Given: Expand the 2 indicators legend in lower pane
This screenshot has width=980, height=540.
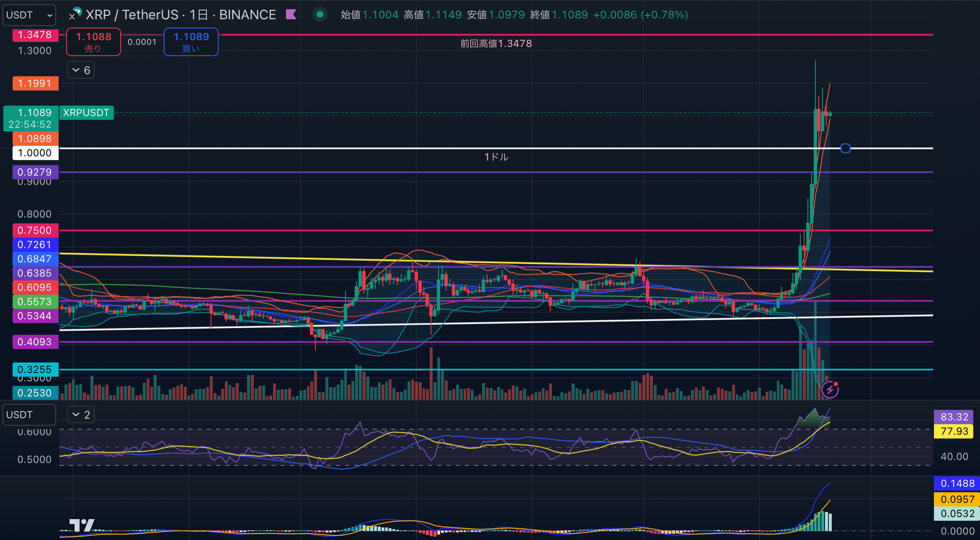Looking at the screenshot, I should 81,415.
